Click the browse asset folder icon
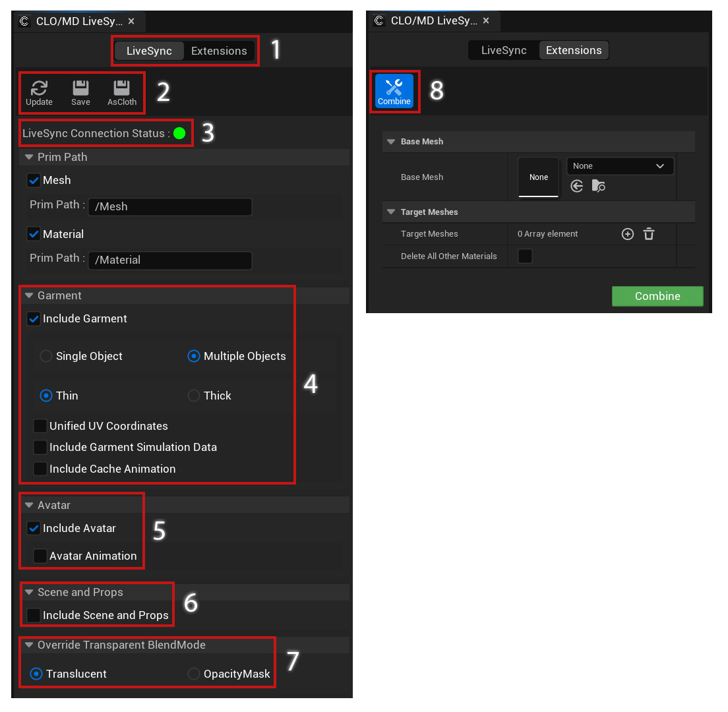Screen dimensions: 728x712 599,186
